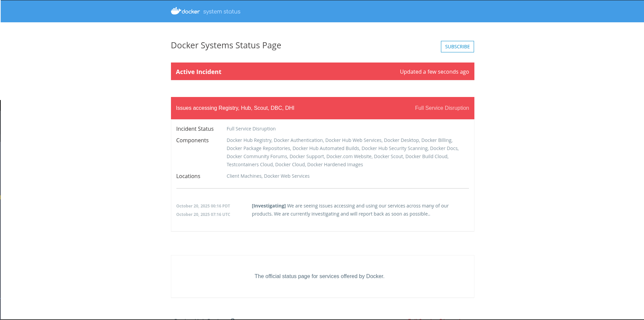Screen dimensions: 644x320
Task: Click 'Client Machines' in locations
Action: click(x=244, y=176)
